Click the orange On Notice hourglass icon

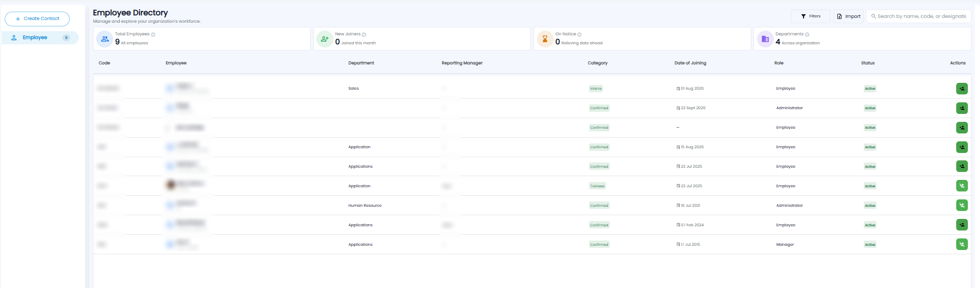click(545, 39)
